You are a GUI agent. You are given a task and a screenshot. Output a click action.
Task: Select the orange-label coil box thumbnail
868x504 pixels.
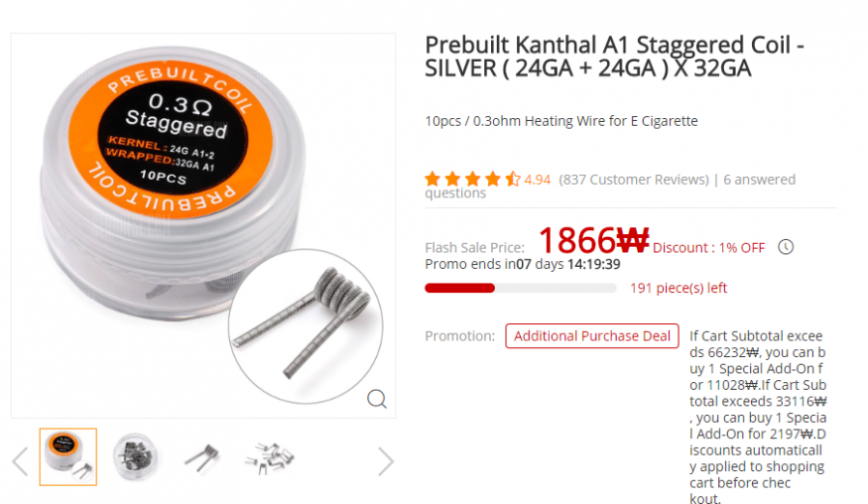pos(68,457)
